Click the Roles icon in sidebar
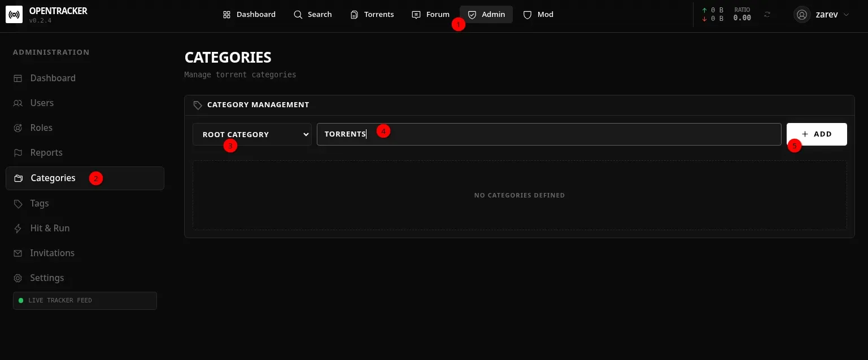The height and width of the screenshot is (360, 868). tap(18, 128)
